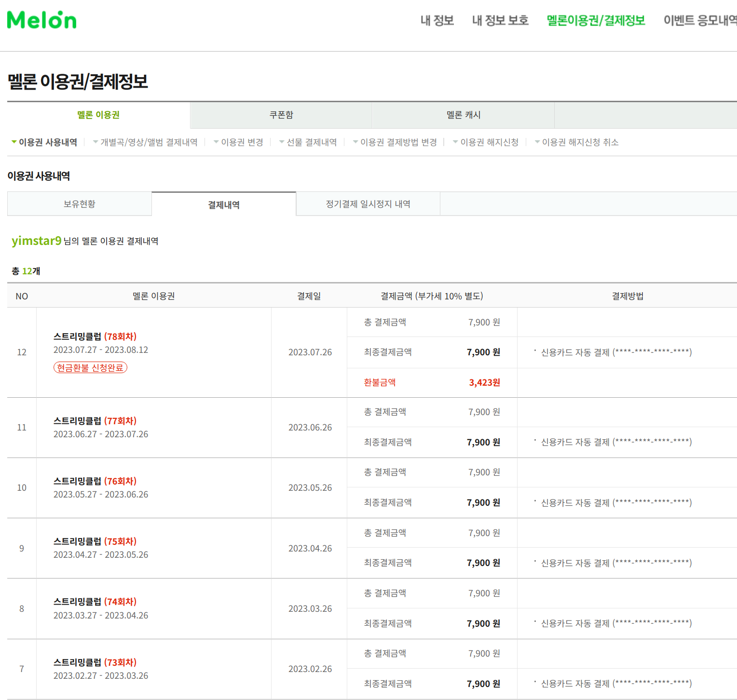Image resolution: width=737 pixels, height=700 pixels.
Task: Click the 환불금액 label
Action: point(380,382)
